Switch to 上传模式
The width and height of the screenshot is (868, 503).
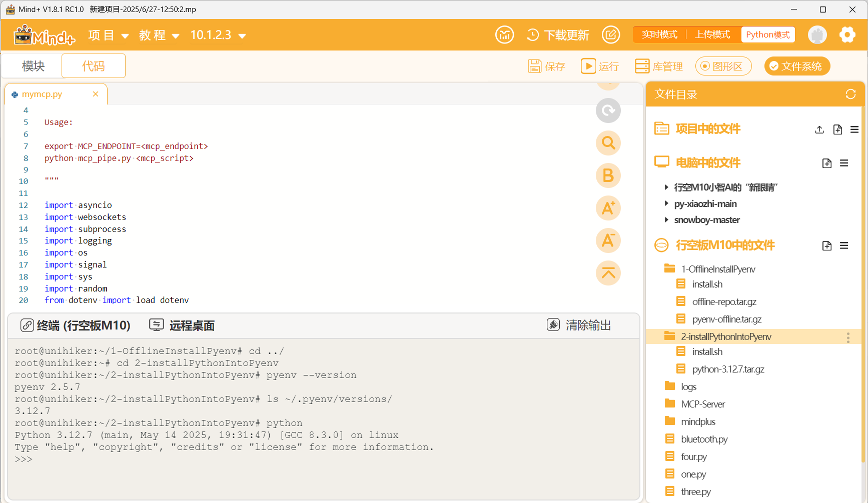[713, 34]
